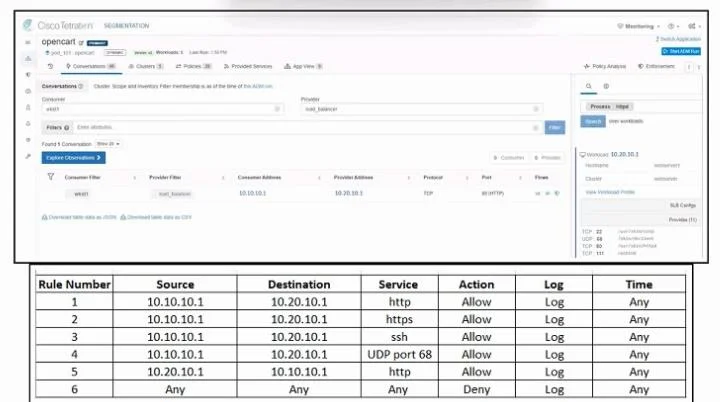Click the Provider input field load_balancer
Viewport: 720px width, 402px height.
(x=422, y=109)
